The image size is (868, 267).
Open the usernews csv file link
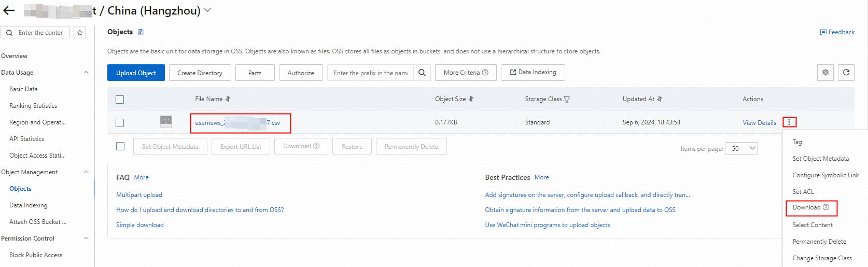[x=237, y=123]
